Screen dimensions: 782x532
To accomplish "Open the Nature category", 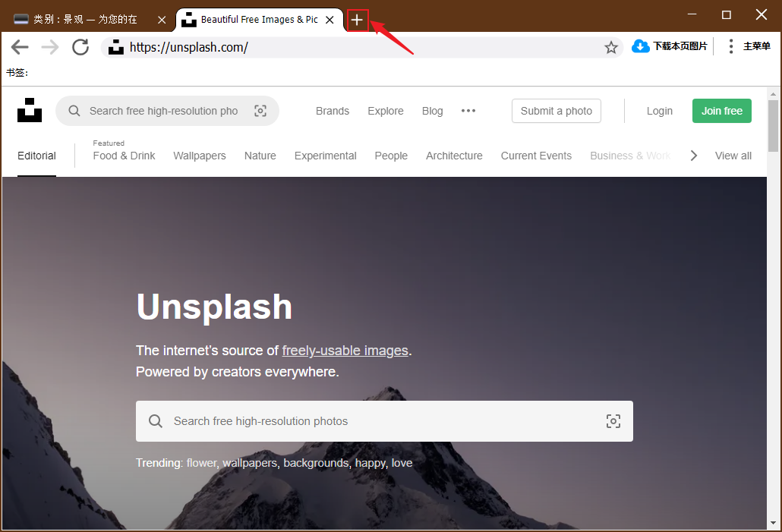I will [260, 156].
